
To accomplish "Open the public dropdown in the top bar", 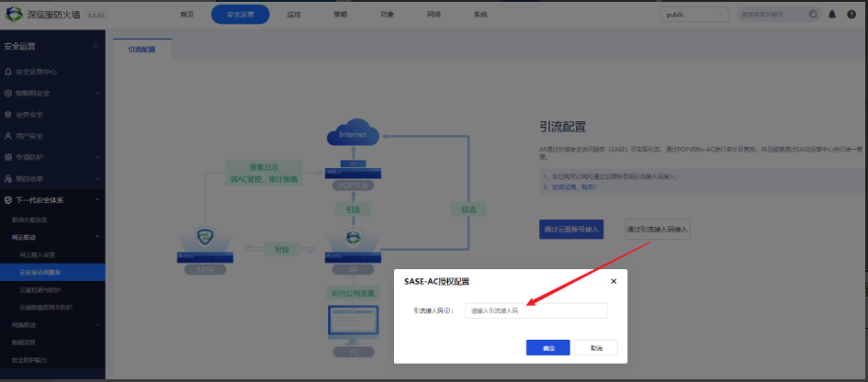I will (693, 15).
